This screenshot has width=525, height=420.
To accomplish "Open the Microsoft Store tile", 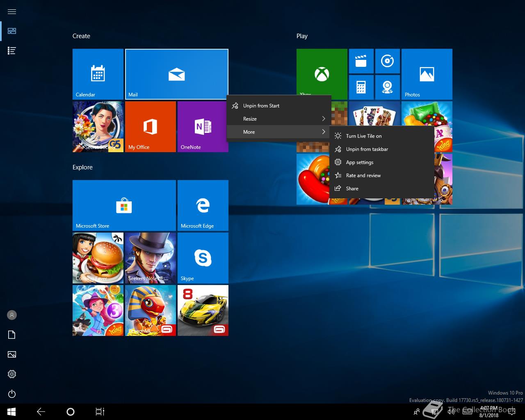I will coord(124,205).
